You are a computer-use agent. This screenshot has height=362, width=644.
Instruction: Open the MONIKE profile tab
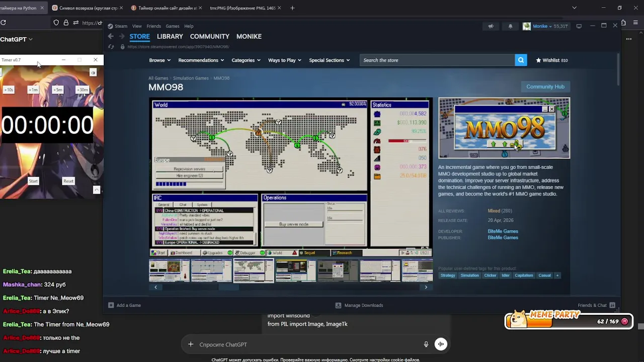249,36
